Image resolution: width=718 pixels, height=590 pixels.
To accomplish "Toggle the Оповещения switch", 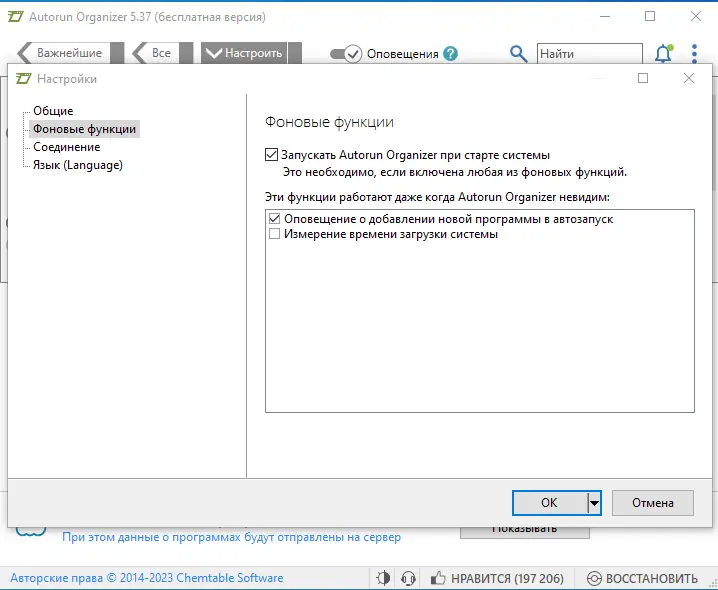I will point(346,54).
